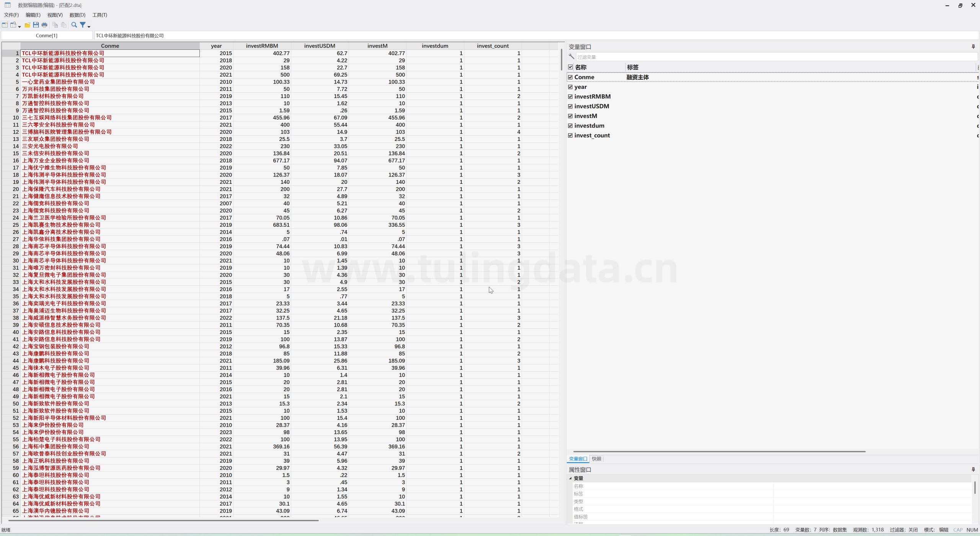Click the 名称 property row
Image resolution: width=980 pixels, height=536 pixels.
tap(773, 486)
